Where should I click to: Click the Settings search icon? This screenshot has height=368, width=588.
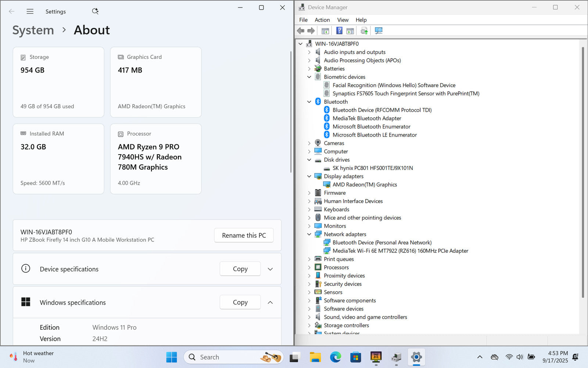pos(95,11)
